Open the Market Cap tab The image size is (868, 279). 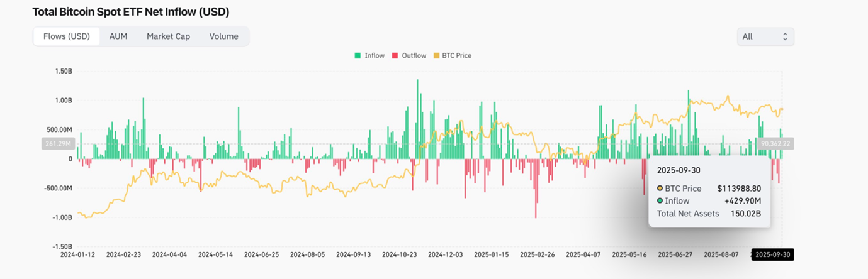(168, 36)
